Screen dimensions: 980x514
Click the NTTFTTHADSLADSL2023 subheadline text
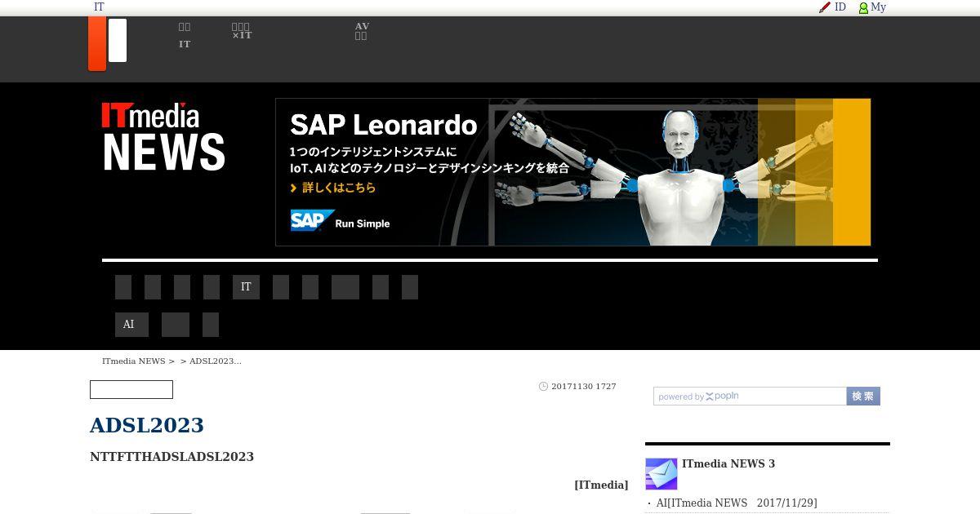point(171,457)
